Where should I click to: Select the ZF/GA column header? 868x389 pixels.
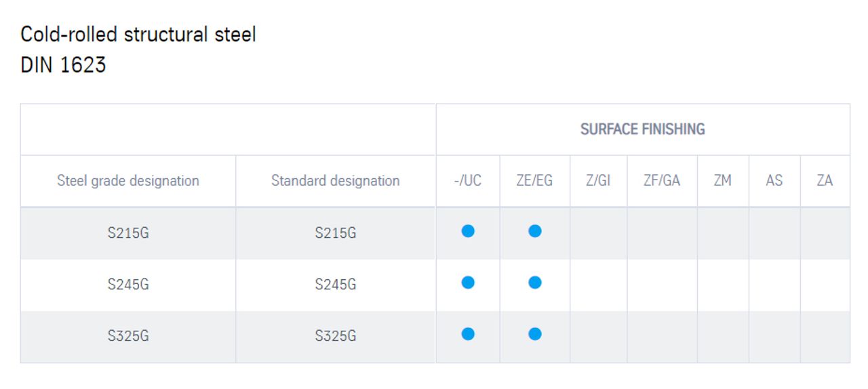pos(662,181)
